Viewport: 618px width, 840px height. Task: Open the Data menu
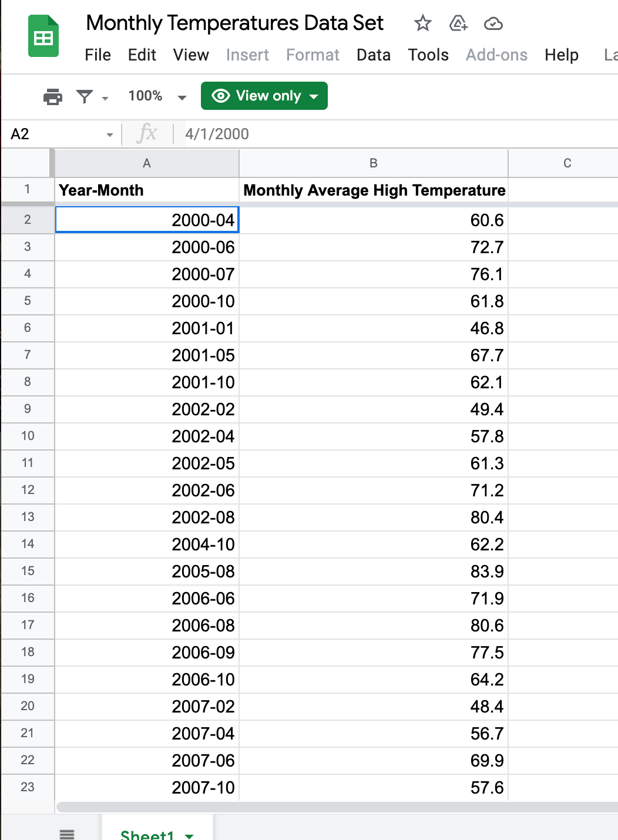(374, 55)
